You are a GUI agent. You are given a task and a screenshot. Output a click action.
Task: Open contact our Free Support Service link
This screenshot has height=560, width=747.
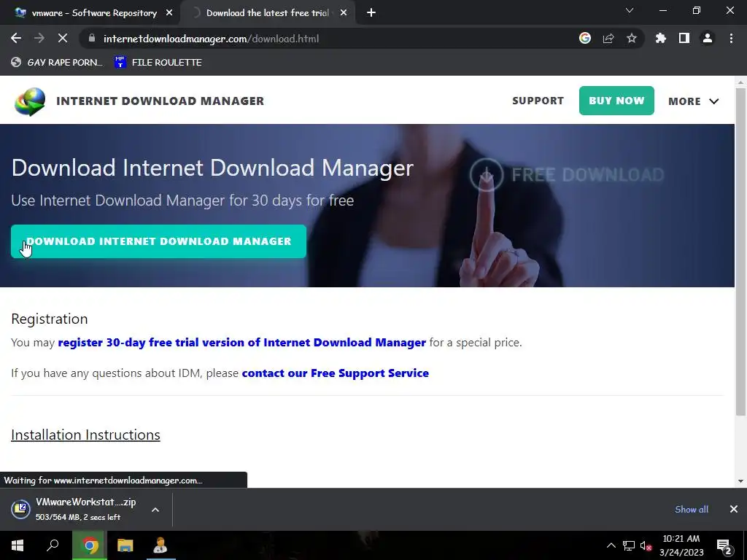336,373
